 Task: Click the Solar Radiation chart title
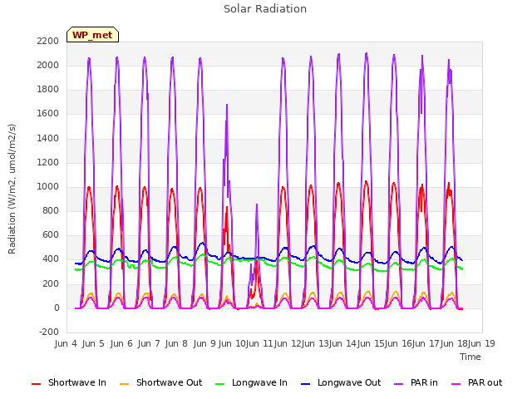pyautogui.click(x=265, y=9)
